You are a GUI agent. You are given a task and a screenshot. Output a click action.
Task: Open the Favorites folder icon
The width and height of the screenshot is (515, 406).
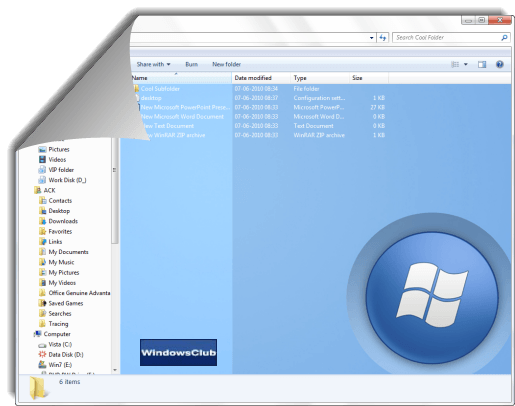(42, 231)
